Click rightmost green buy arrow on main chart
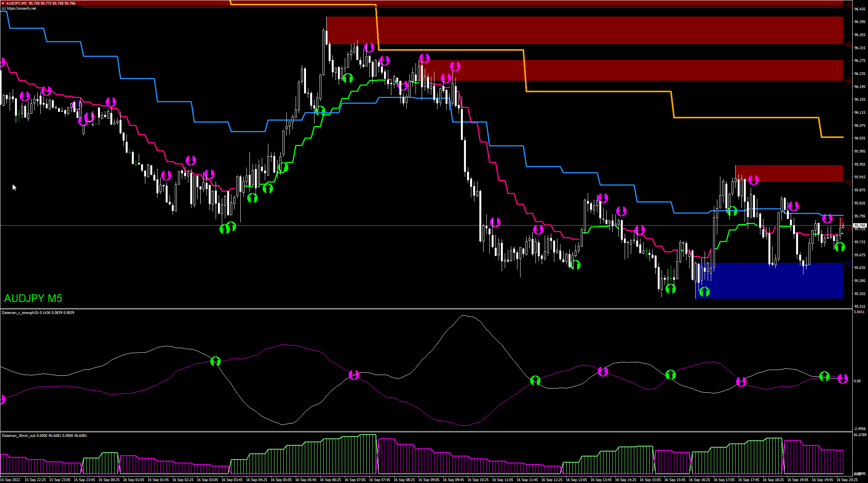Viewport: 868px width, 483px height. [x=840, y=246]
